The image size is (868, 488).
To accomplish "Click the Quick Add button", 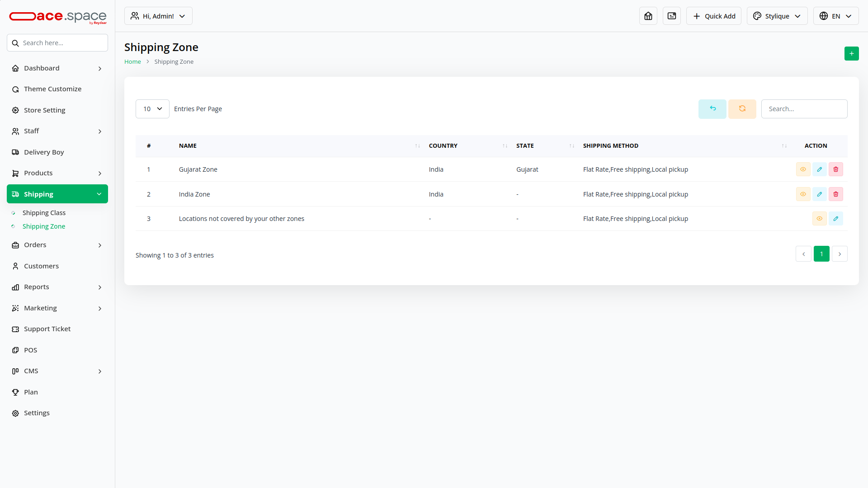I will 713,16.
